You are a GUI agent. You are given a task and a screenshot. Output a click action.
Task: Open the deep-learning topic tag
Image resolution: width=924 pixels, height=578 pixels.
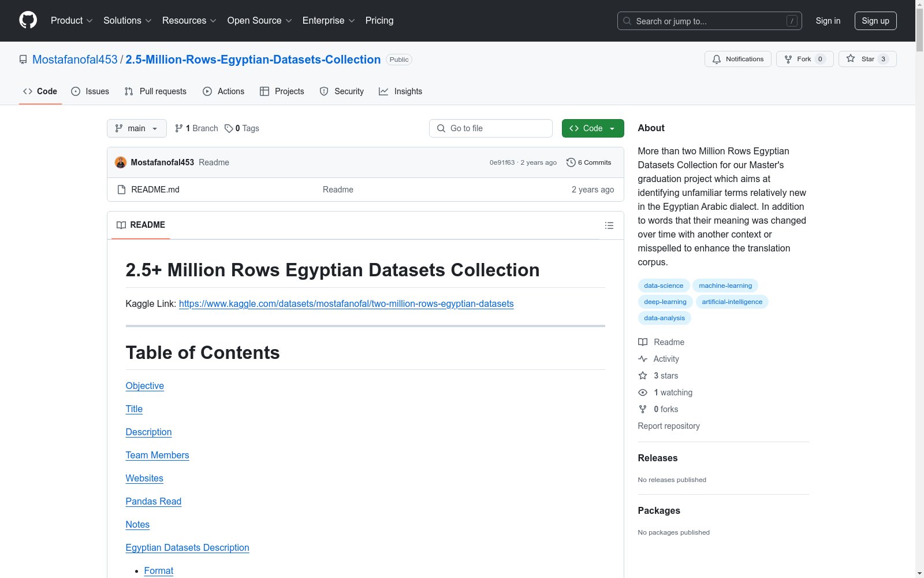pyautogui.click(x=665, y=302)
